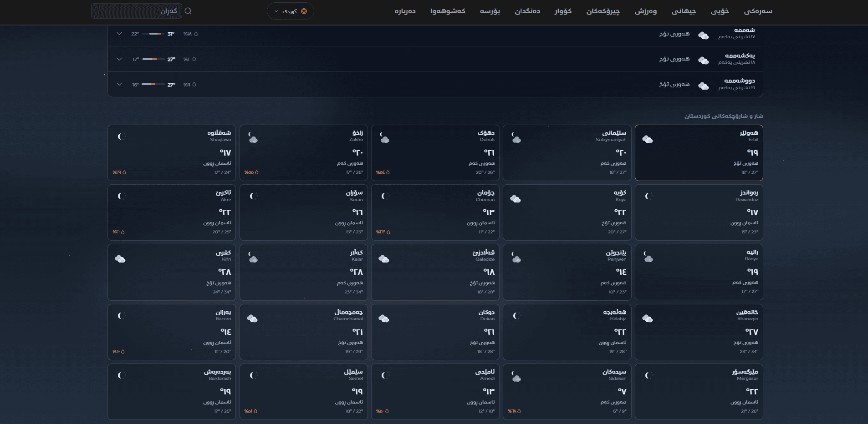The height and width of the screenshot is (424, 868).
Task: Click the 16°–27° temperature range bar
Action: [x=153, y=84]
